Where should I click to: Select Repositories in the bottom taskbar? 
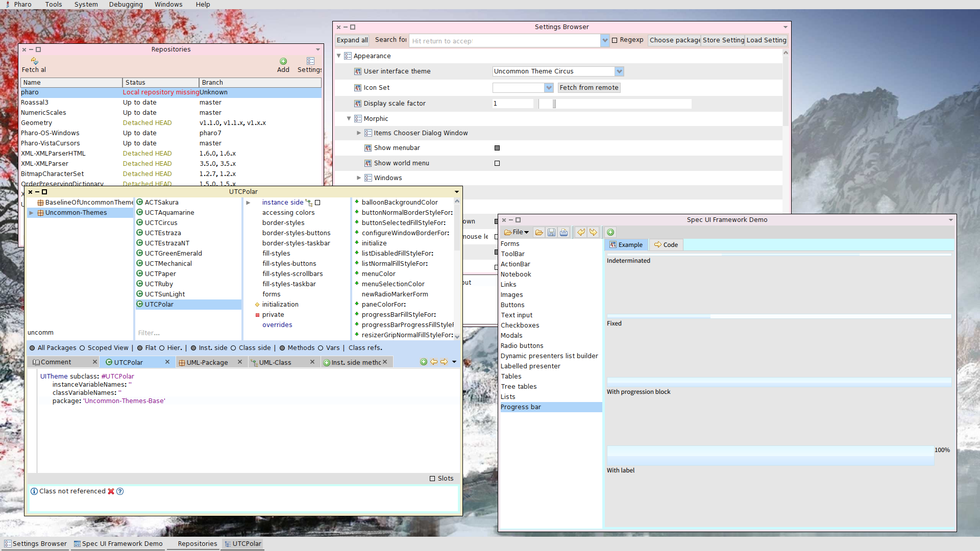click(x=197, y=544)
